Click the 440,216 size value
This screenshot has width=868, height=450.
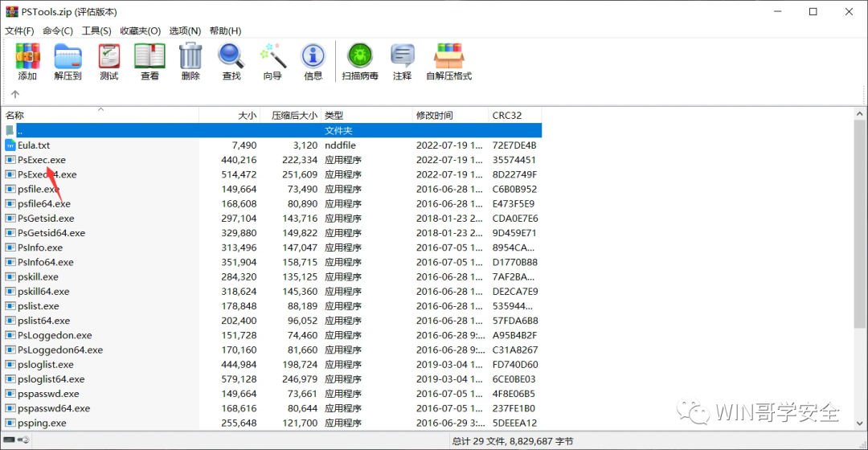click(x=239, y=160)
